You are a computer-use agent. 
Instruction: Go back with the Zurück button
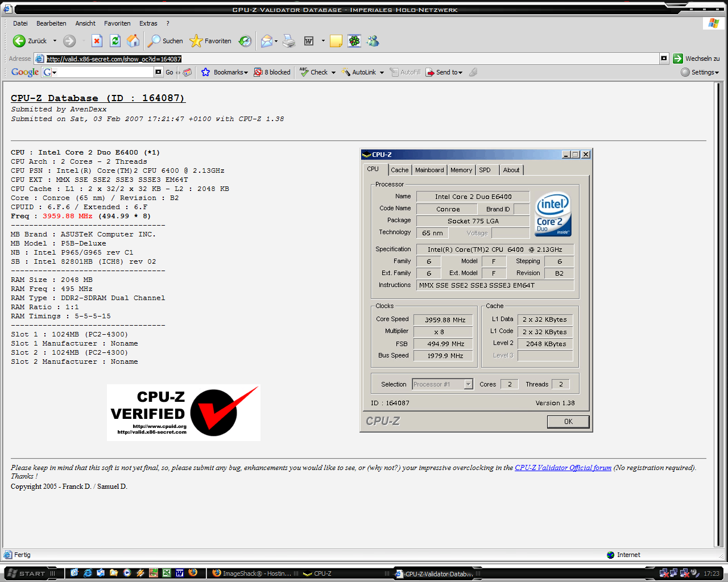pos(30,41)
